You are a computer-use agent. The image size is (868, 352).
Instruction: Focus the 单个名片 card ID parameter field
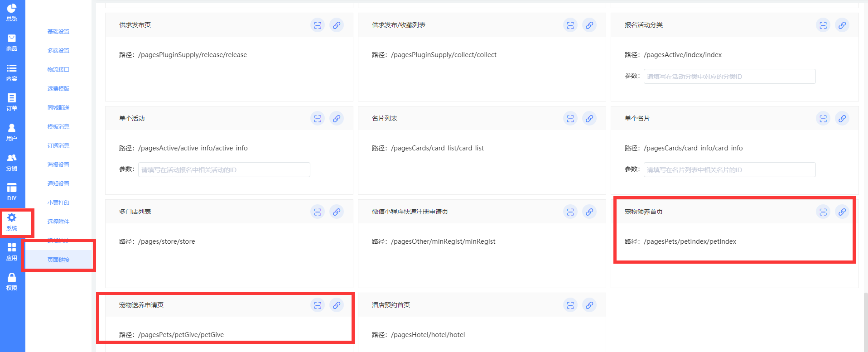point(729,170)
